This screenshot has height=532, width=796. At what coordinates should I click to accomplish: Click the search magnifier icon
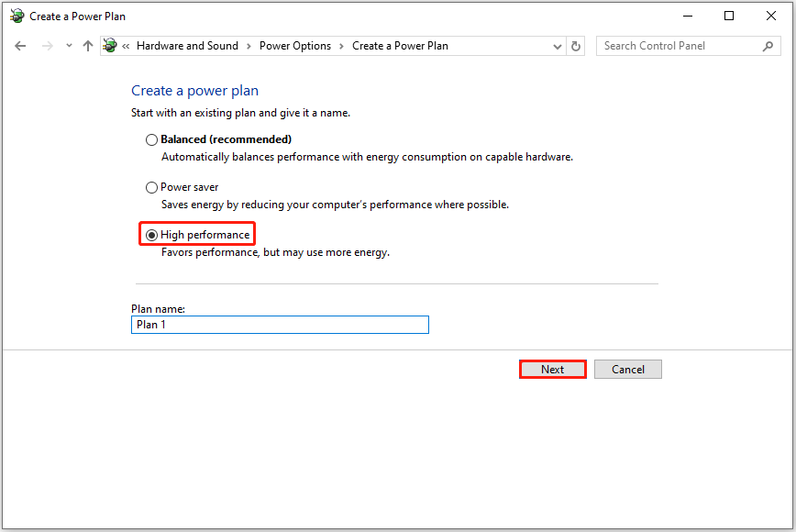(x=768, y=46)
